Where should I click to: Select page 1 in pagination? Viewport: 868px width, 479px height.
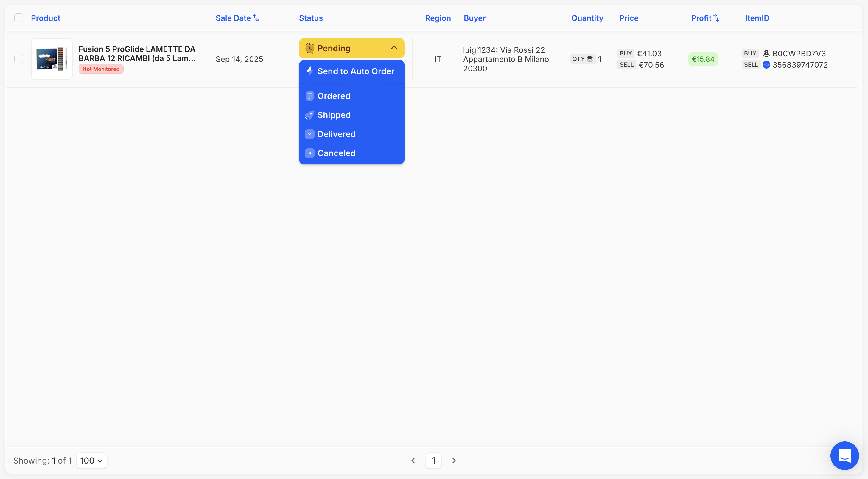click(434, 461)
